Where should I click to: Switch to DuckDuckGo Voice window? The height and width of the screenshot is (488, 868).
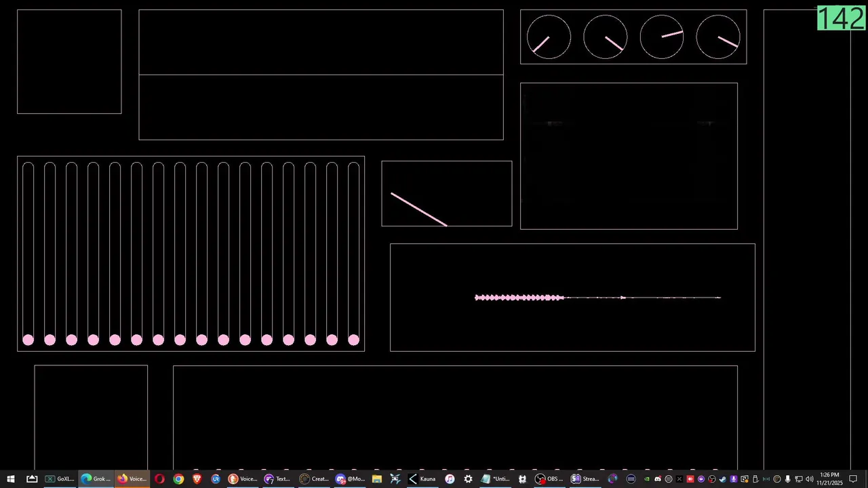tap(243, 479)
